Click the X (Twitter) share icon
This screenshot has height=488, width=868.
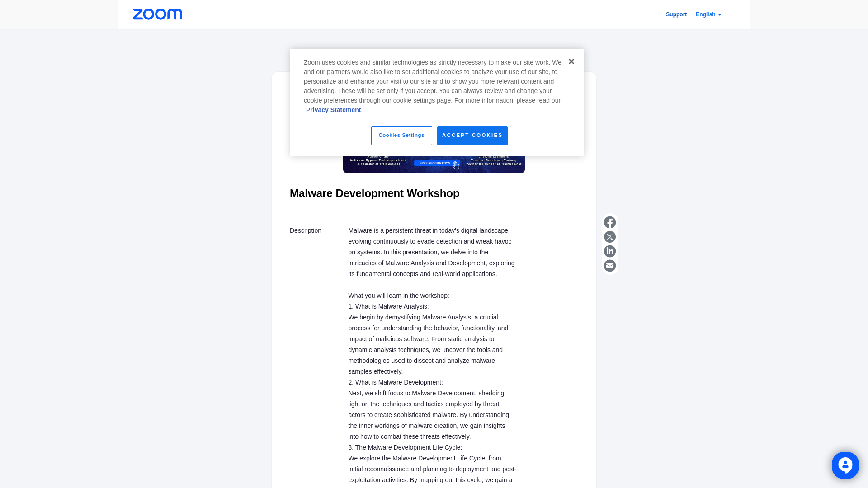[610, 237]
